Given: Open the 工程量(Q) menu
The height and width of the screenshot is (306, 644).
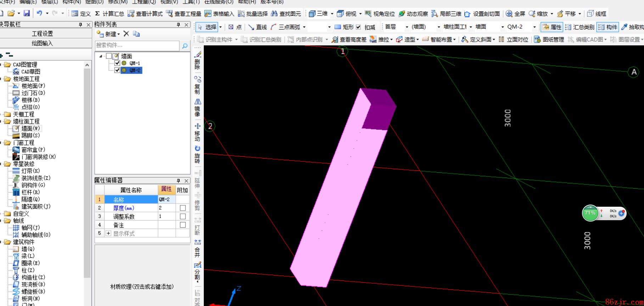Looking at the screenshot, I should pos(144,2).
